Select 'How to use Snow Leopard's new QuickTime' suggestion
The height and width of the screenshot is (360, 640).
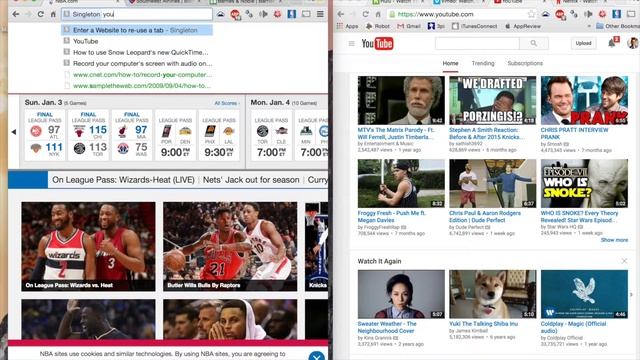(x=137, y=52)
